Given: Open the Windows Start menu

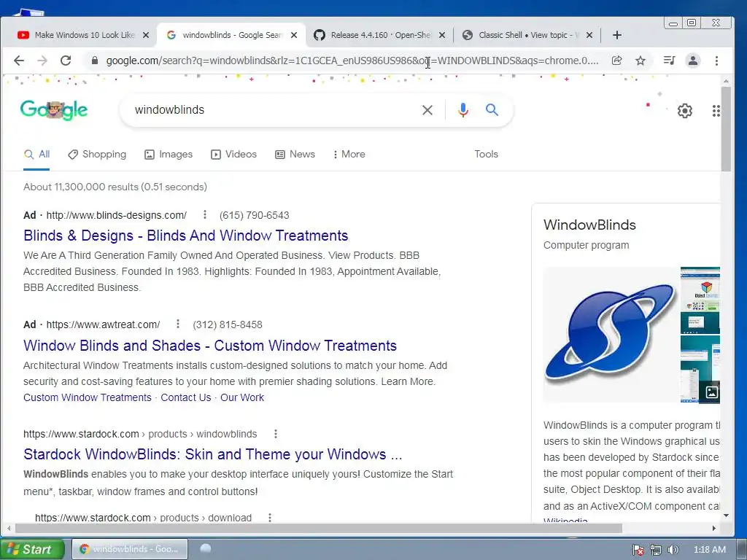Looking at the screenshot, I should coord(31,549).
